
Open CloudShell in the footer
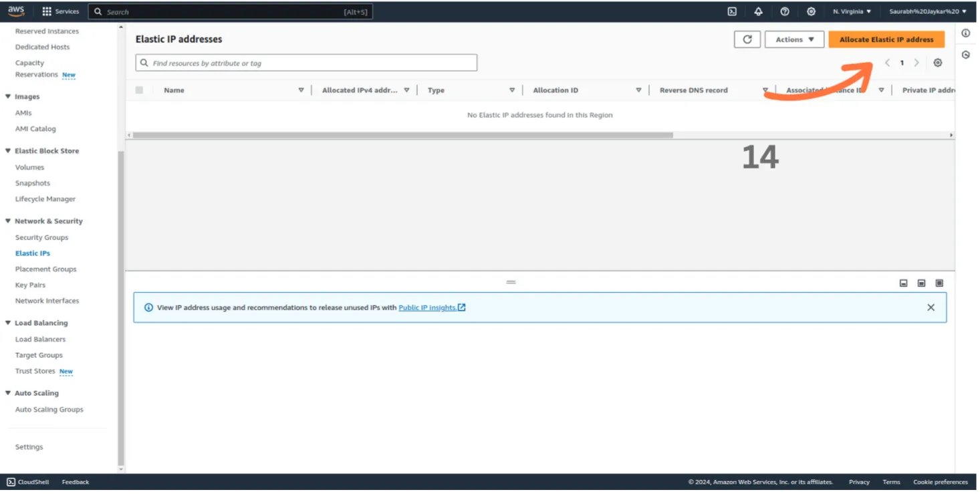pyautogui.click(x=27, y=482)
